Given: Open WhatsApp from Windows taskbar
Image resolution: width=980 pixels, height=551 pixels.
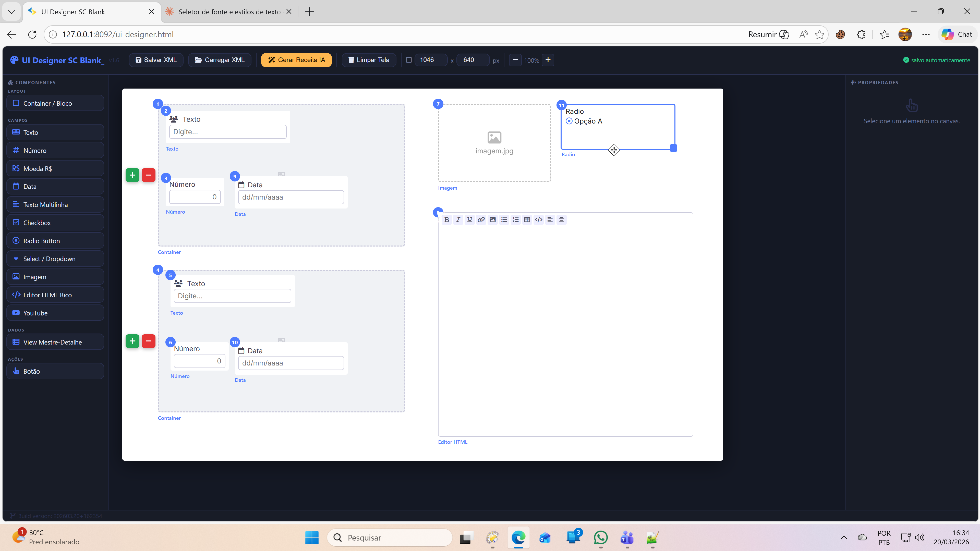Looking at the screenshot, I should coord(601,538).
